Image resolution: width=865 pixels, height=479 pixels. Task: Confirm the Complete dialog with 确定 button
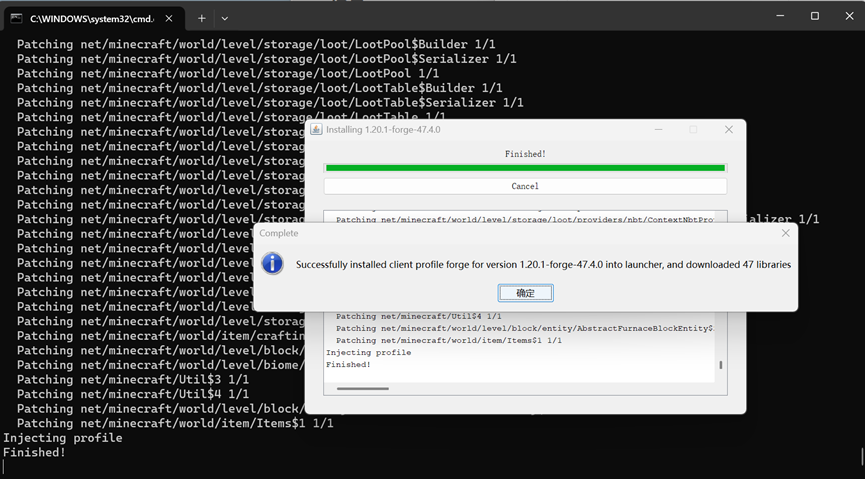click(525, 293)
